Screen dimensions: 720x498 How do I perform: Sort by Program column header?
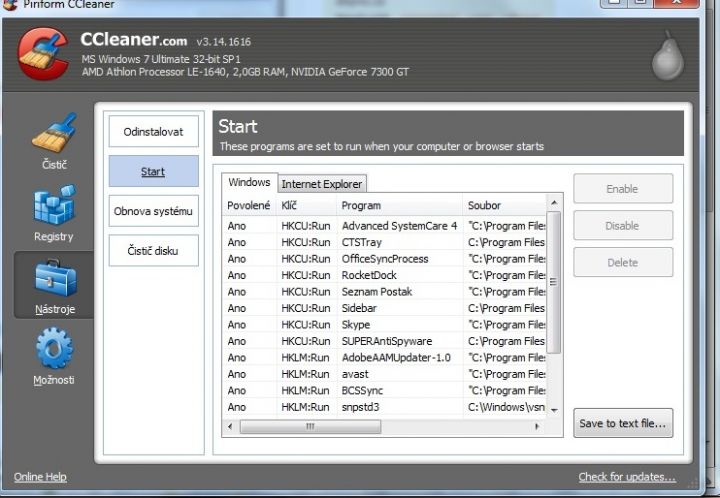399,206
